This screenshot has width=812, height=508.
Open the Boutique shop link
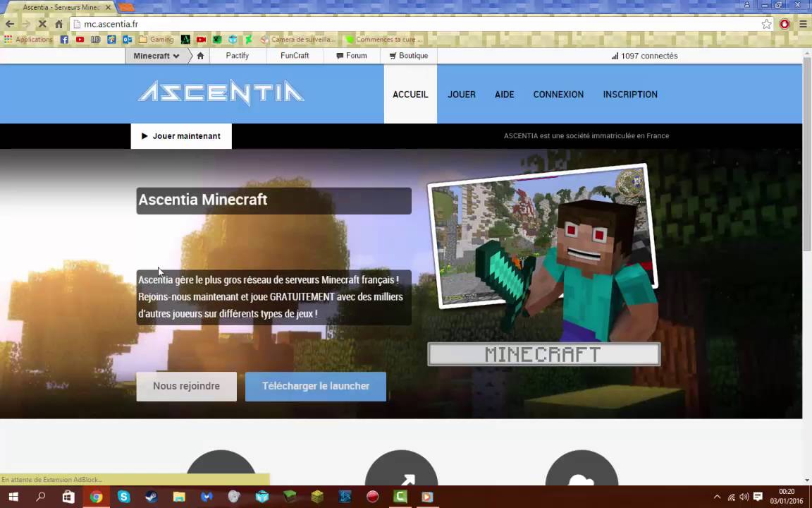[x=409, y=56]
